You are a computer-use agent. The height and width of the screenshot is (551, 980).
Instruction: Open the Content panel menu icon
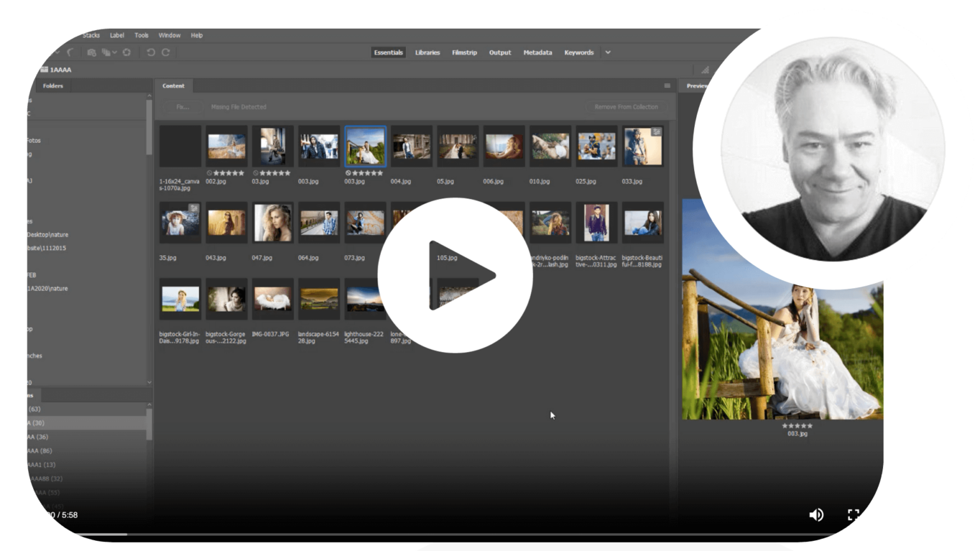coord(666,85)
